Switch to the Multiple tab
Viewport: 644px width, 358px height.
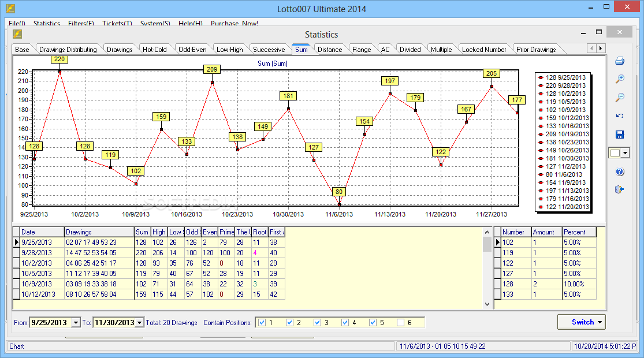pyautogui.click(x=441, y=49)
